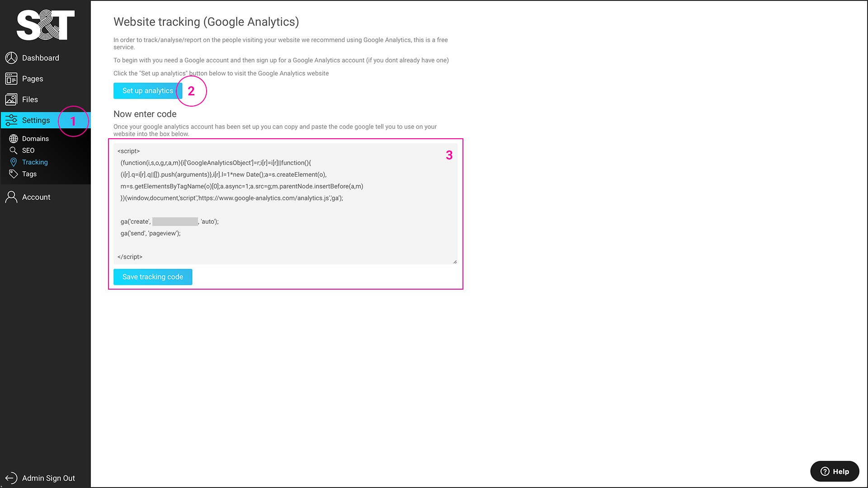Click Set up analytics button

coord(148,90)
